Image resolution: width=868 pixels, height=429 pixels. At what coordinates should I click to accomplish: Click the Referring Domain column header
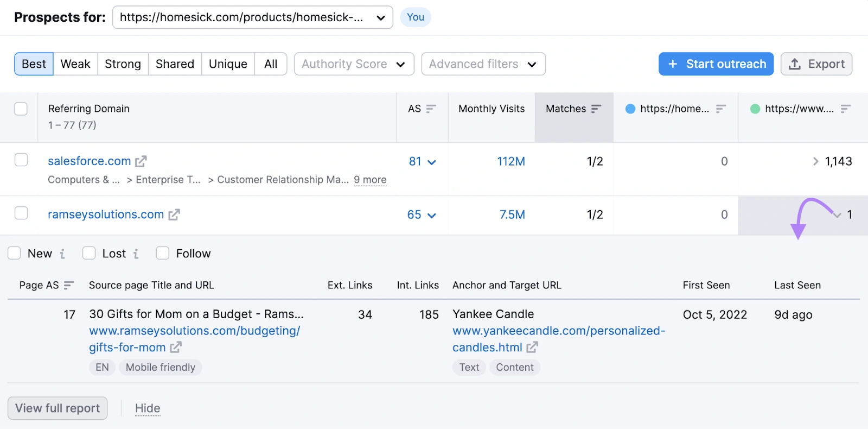click(x=89, y=109)
